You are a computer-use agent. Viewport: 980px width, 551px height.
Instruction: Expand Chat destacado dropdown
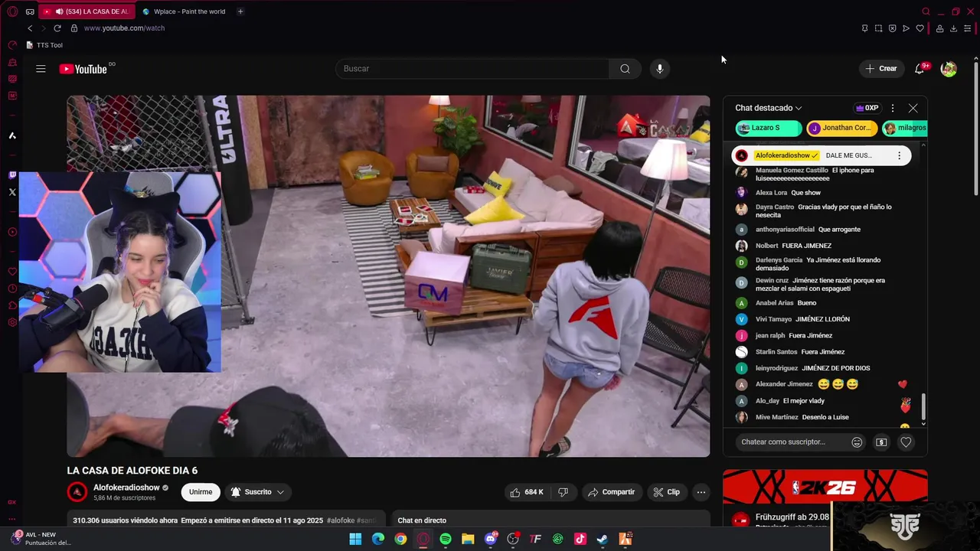click(x=769, y=108)
